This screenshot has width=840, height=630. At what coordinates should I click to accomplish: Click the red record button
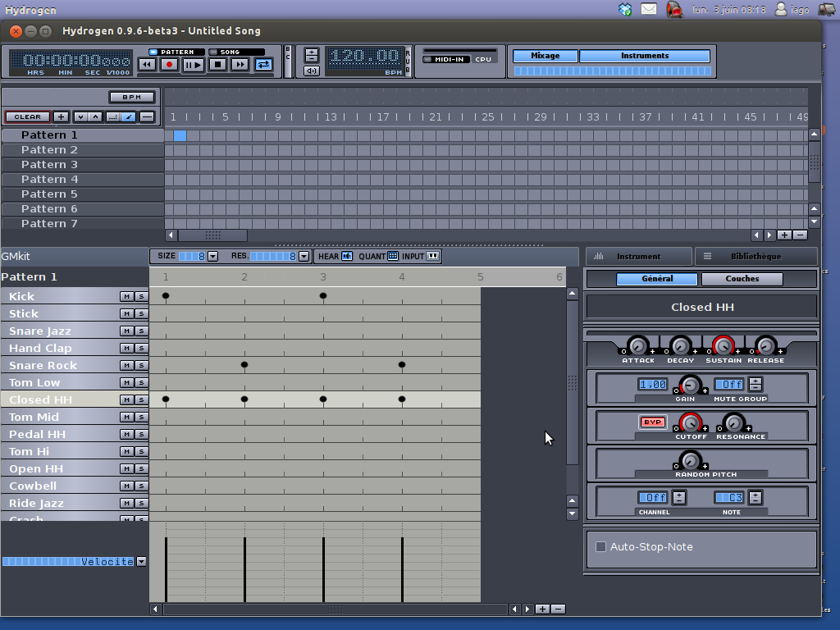tap(170, 65)
